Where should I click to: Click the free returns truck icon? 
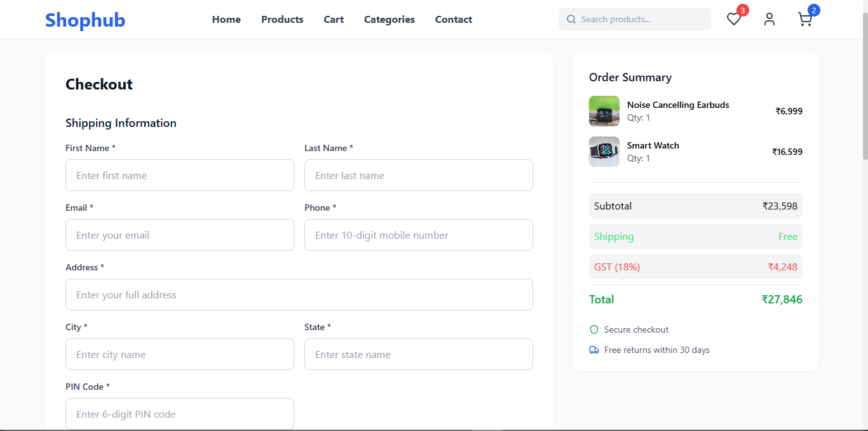[594, 350]
